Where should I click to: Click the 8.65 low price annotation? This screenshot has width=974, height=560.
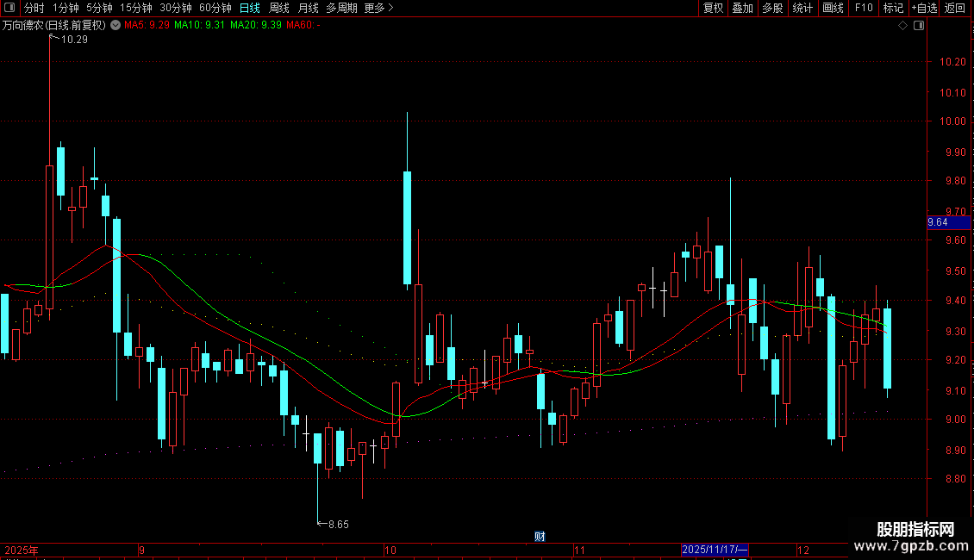coord(339,525)
